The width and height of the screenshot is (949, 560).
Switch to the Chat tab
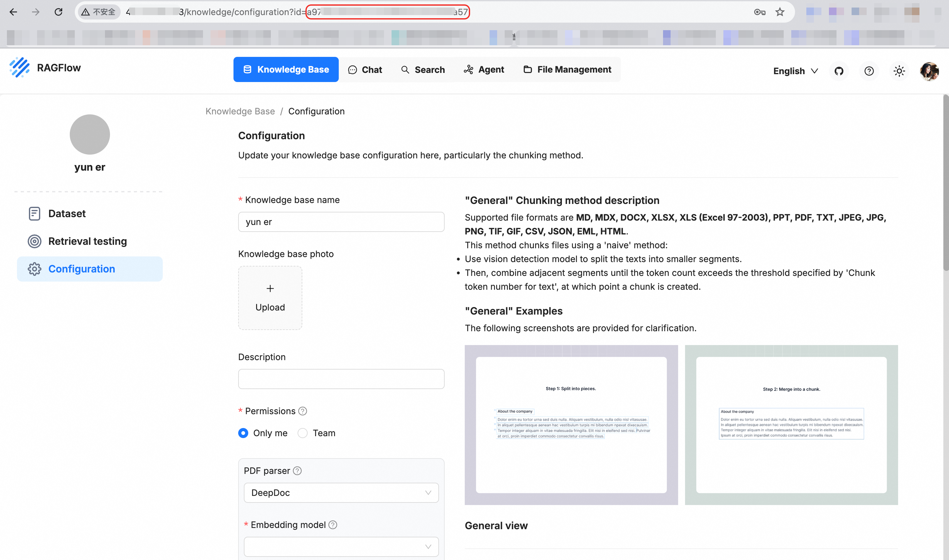pyautogui.click(x=365, y=69)
